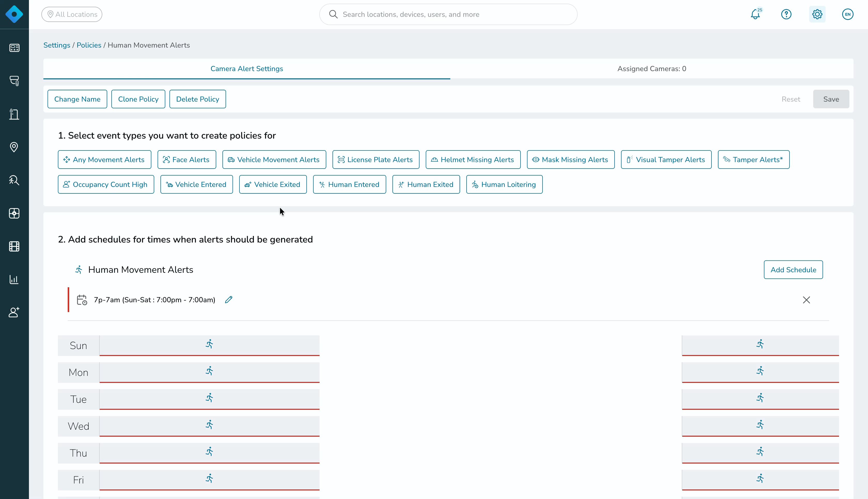Follow the Policies breadcrumb link

pyautogui.click(x=89, y=45)
